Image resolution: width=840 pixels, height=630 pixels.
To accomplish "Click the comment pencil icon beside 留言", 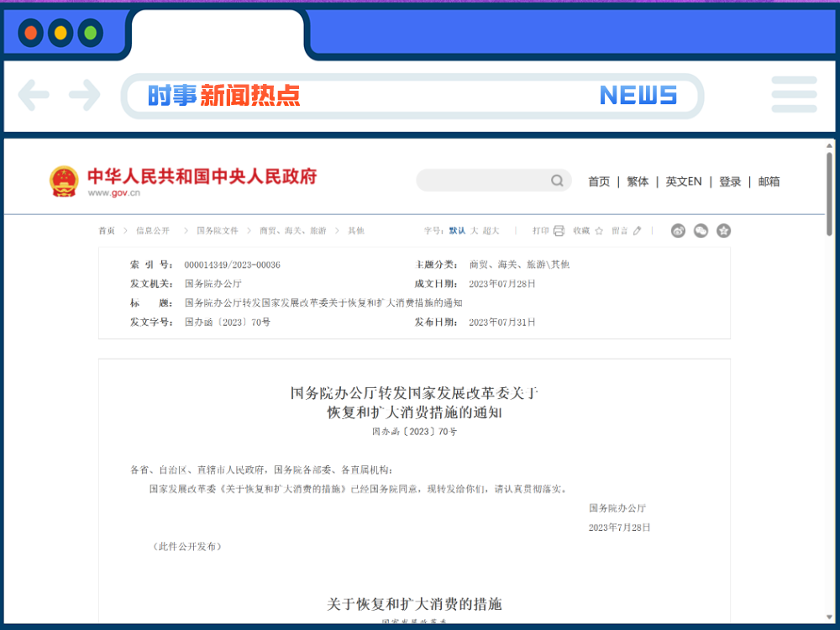I will [638, 230].
